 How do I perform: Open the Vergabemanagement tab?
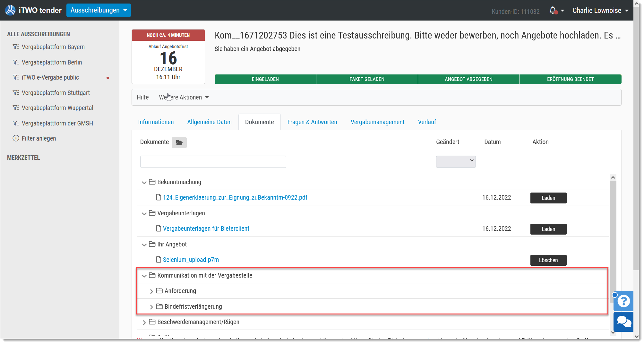[378, 122]
